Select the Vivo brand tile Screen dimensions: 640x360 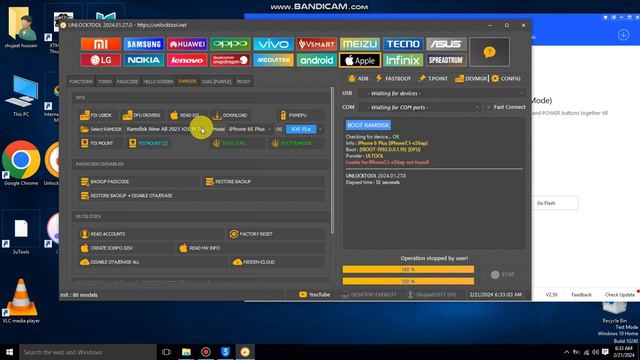(273, 44)
